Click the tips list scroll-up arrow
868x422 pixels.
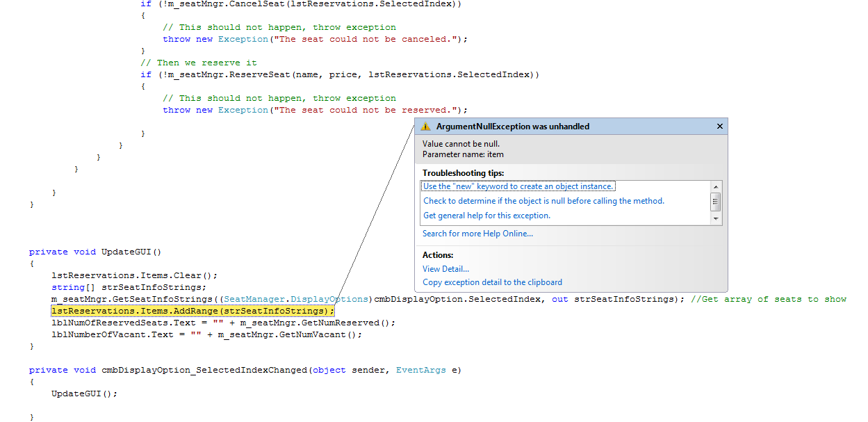pyautogui.click(x=716, y=186)
